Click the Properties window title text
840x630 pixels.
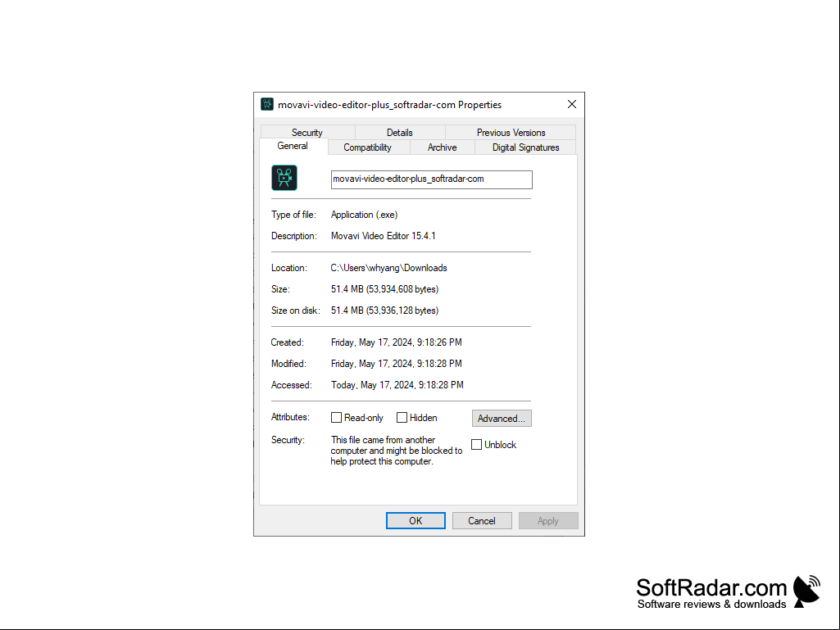click(389, 105)
